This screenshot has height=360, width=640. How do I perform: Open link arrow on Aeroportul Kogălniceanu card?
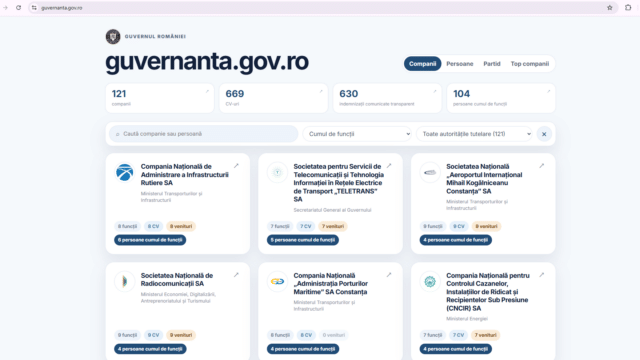542,166
